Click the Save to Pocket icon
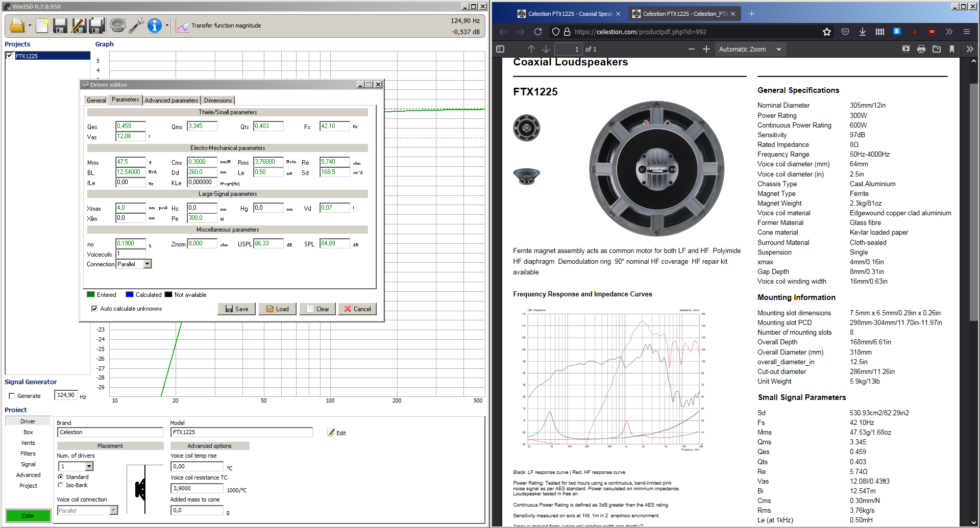Screen dimensions: 980x528 (x=845, y=32)
